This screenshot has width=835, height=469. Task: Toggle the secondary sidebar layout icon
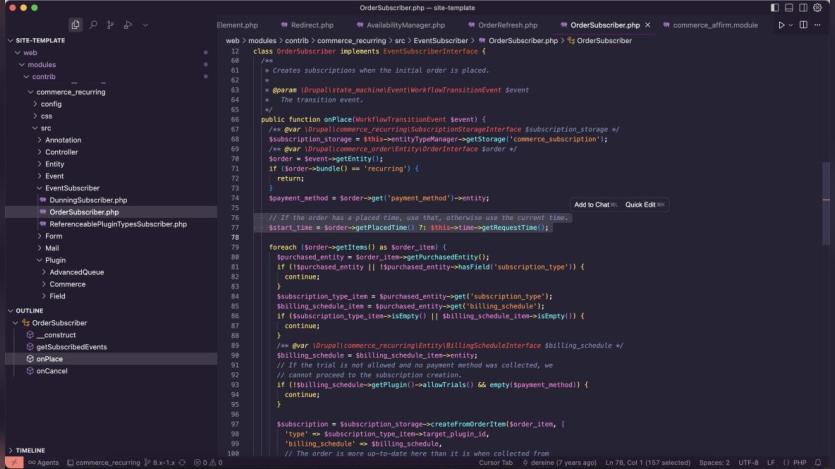tap(803, 7)
